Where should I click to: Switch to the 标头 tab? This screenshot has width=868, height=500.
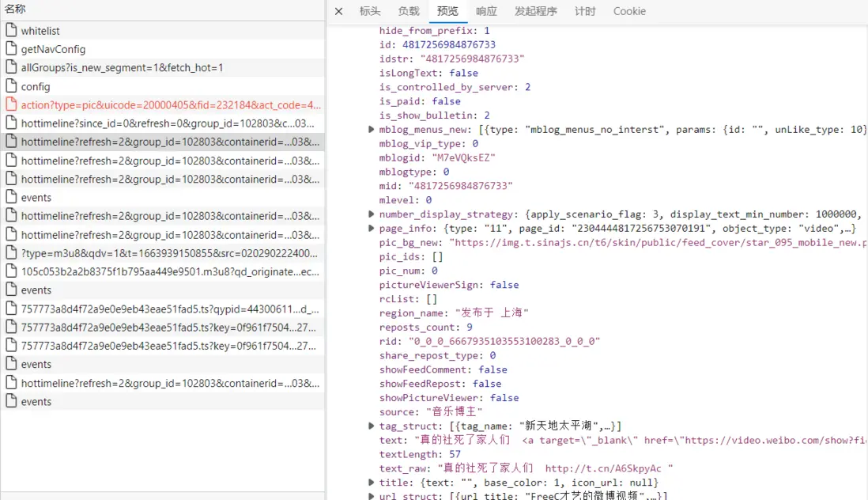pos(370,11)
